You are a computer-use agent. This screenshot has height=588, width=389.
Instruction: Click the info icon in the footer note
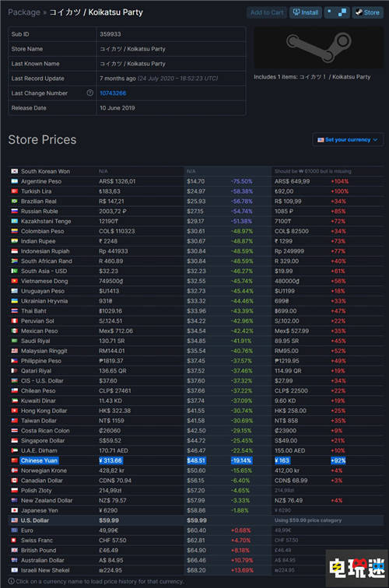coord(11,581)
